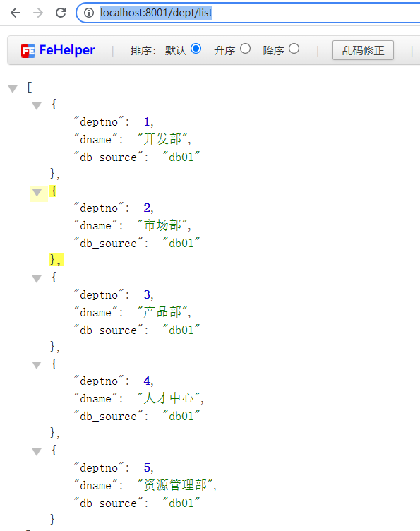Click the site info icon in address bar

(x=89, y=13)
